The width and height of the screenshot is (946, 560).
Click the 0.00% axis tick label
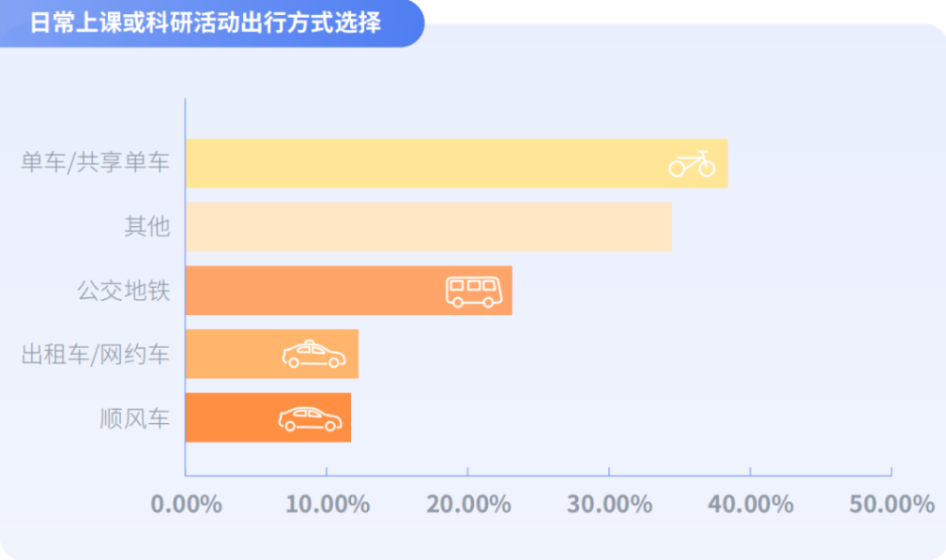[186, 504]
